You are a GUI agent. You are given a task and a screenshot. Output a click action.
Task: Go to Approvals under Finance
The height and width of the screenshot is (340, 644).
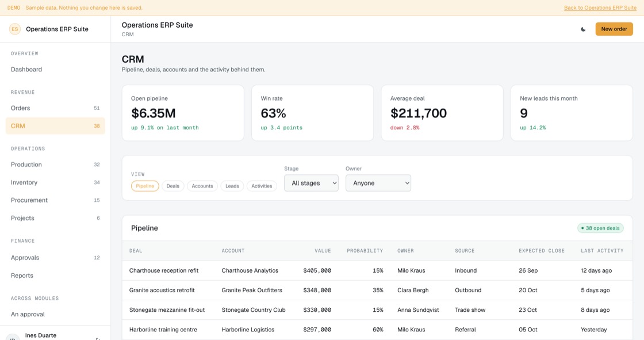point(55,258)
